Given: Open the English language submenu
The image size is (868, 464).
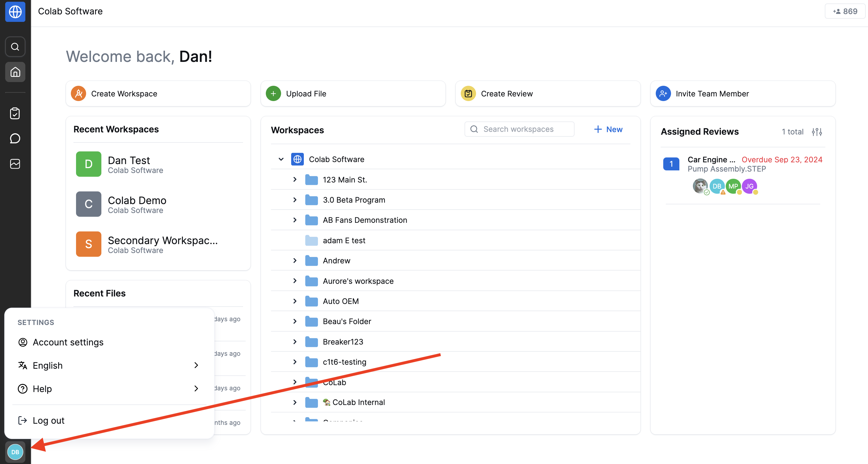Looking at the screenshot, I should (x=109, y=365).
